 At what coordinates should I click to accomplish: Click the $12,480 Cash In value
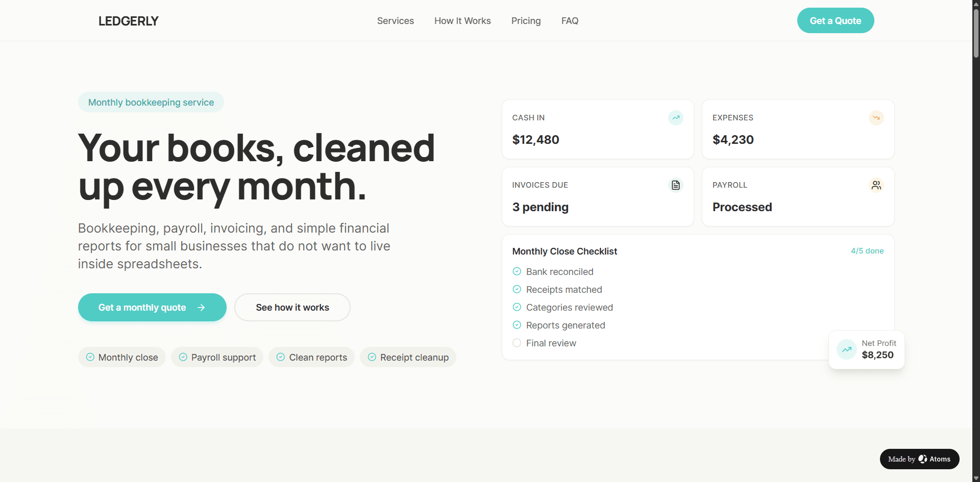pos(536,140)
